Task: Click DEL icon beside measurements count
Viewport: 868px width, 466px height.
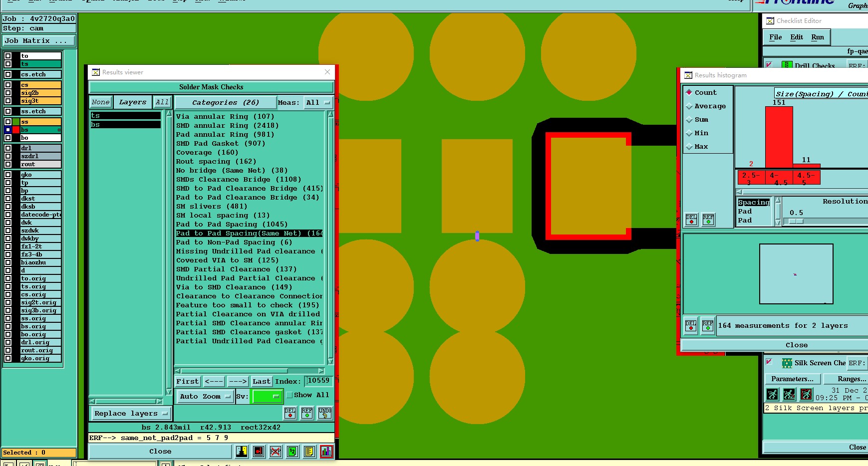Action: click(691, 326)
